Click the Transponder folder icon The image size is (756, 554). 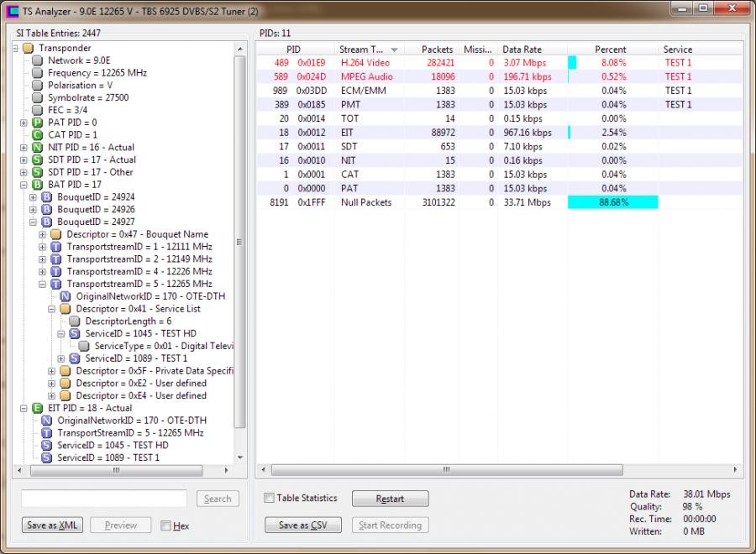coord(29,48)
